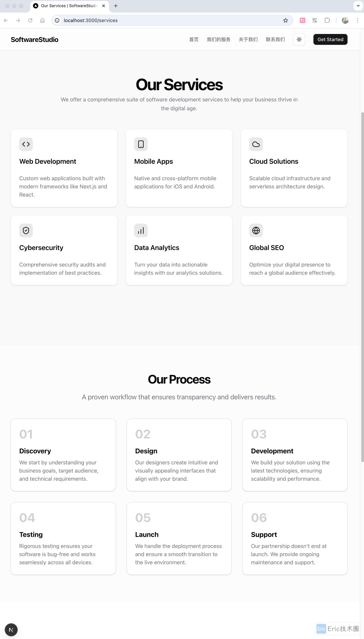Toggle the light/dark theme button
The height and width of the screenshot is (639, 364).
pyautogui.click(x=299, y=40)
